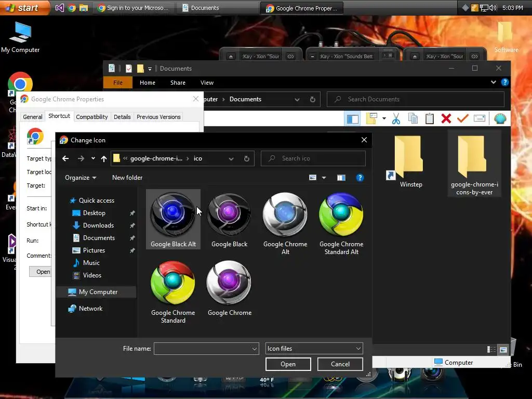
Task: Switch to Details tab
Action: click(122, 117)
